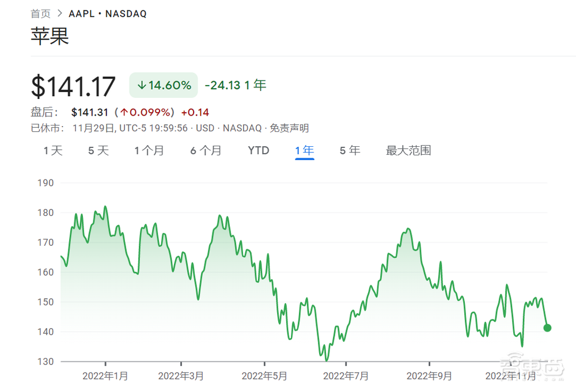This screenshot has width=576, height=392.
Task: Select the 最大范围 range tab
Action: (408, 151)
